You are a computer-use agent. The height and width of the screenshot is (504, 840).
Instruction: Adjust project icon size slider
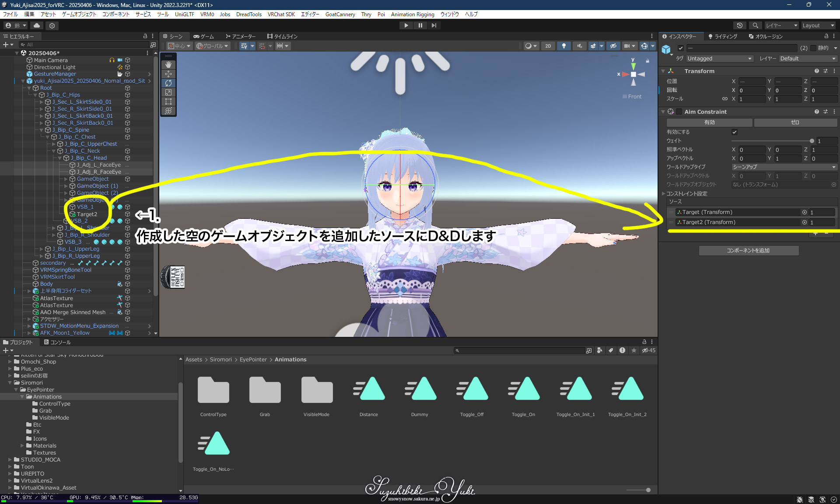point(638,490)
